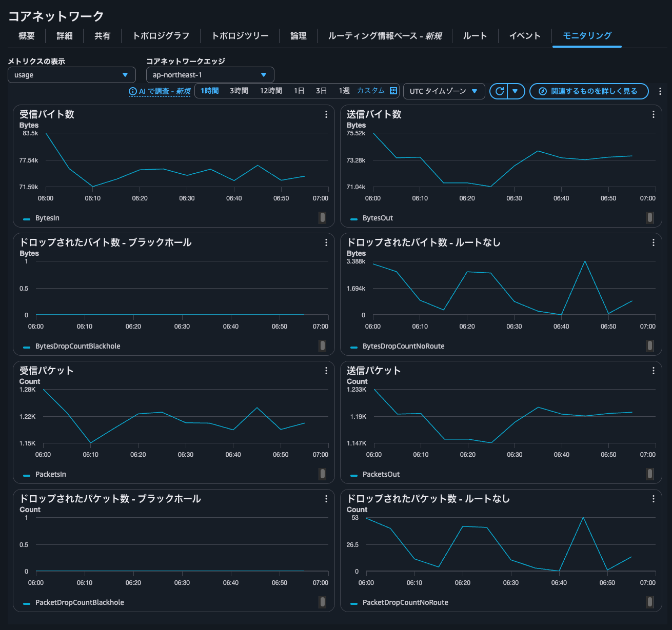Screen dimensions: 672x630
Task: Click the legend scroll handle in 受信バイト数 chart
Action: [323, 218]
